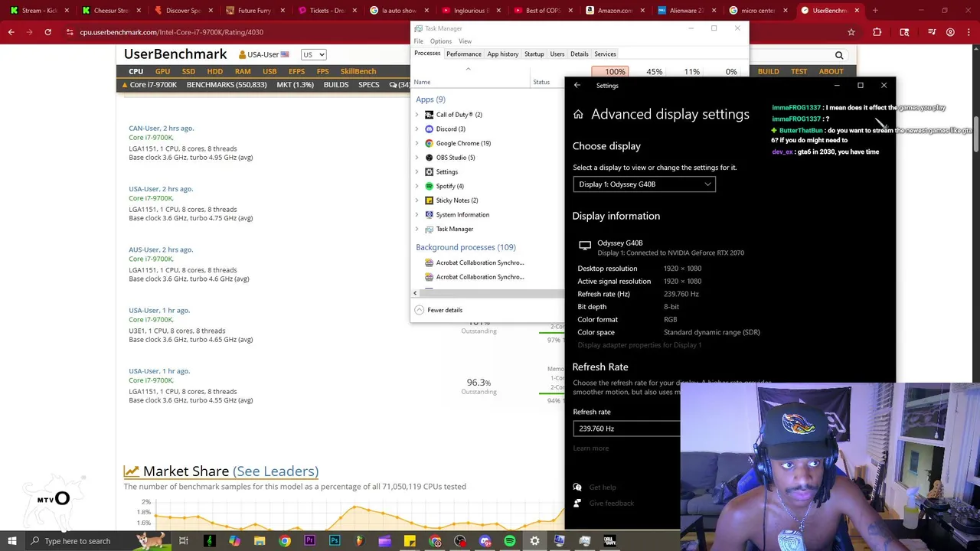
Task: Open the Display 1: Odyssey G40B dropdown
Action: coord(644,184)
